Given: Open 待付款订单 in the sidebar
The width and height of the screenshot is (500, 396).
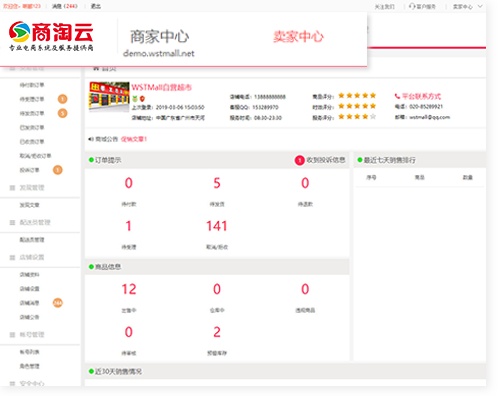Looking at the screenshot, I should pos(32,85).
